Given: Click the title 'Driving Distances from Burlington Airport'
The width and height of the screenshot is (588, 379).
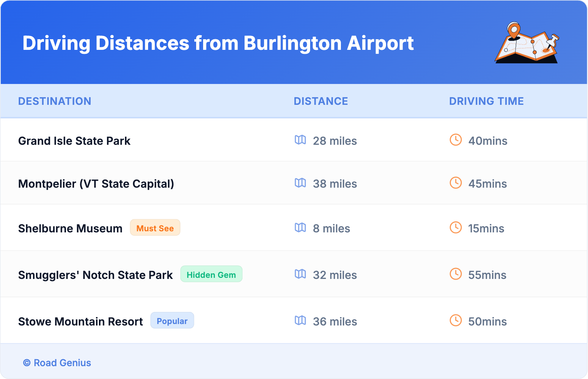Looking at the screenshot, I should (218, 43).
